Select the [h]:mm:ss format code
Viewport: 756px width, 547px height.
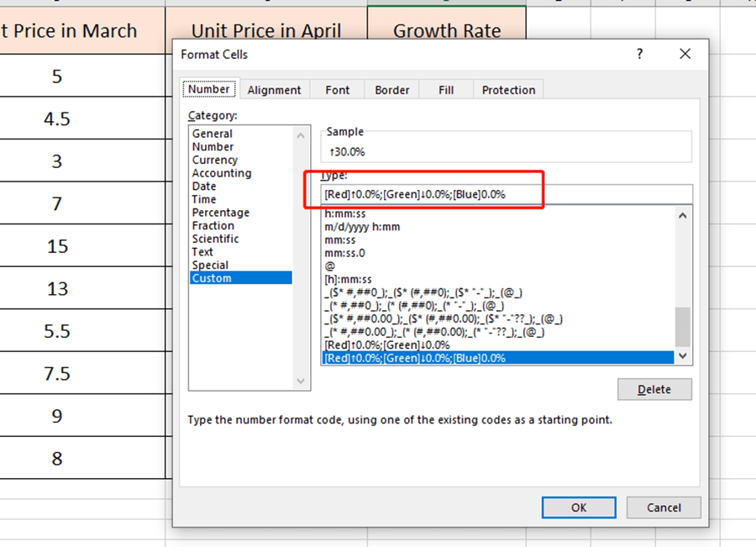[x=498, y=279]
